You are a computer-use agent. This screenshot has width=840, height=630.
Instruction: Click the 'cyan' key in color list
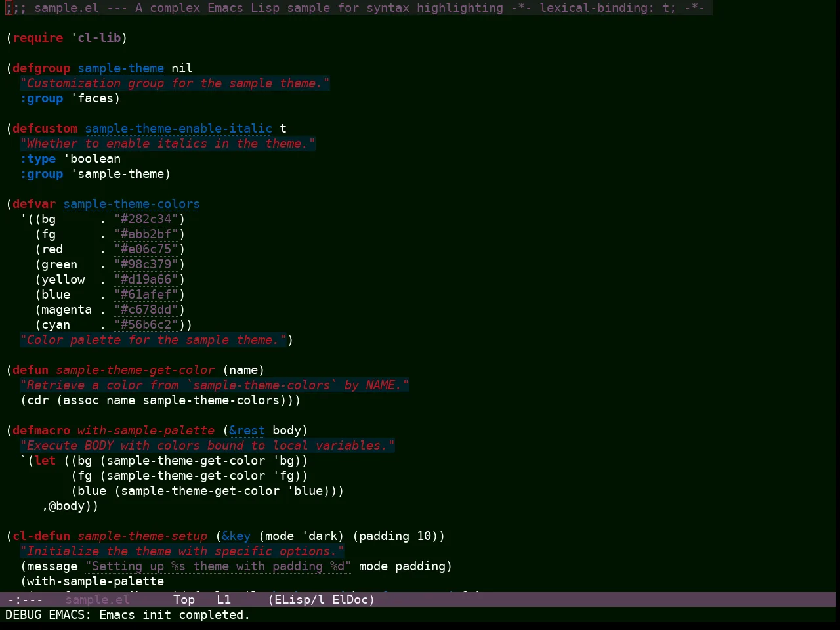tap(56, 325)
